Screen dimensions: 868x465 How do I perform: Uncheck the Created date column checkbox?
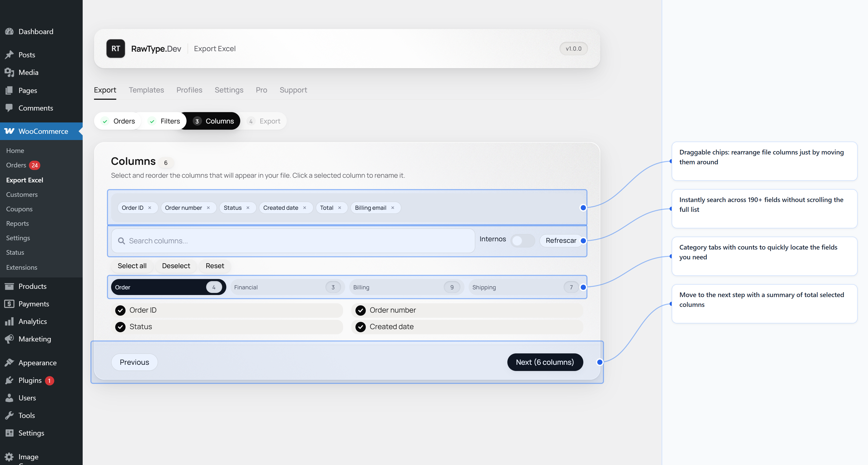[361, 327]
